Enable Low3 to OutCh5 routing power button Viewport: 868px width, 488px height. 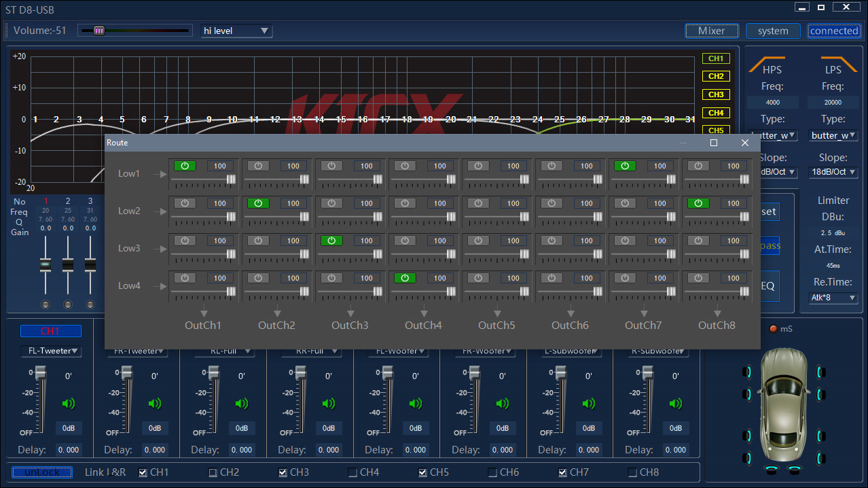477,241
